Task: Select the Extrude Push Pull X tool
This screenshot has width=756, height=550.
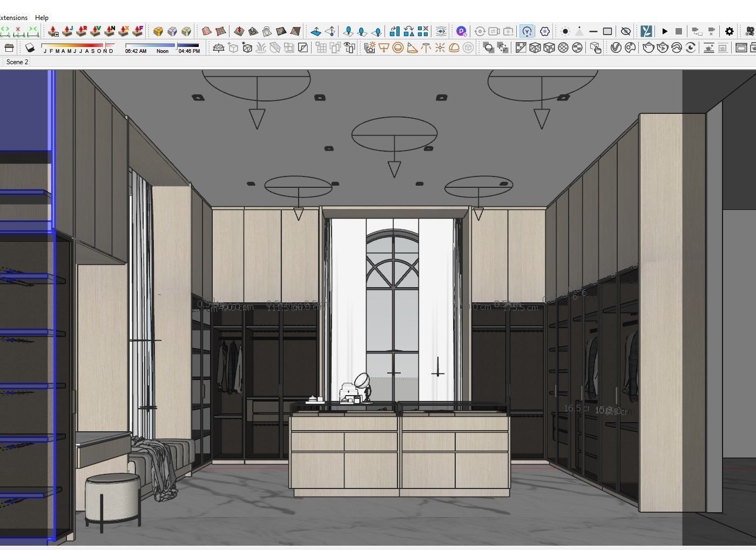Action: click(124, 31)
